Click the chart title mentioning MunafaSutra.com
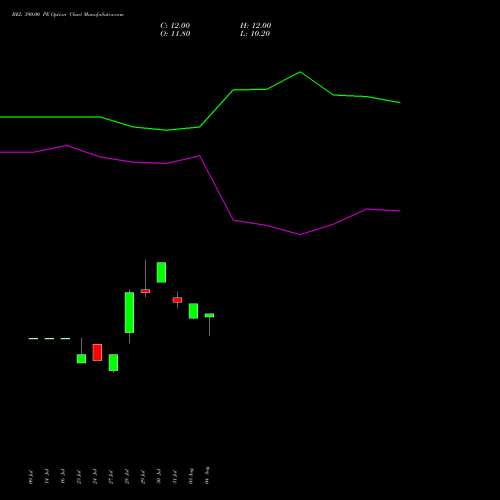Viewport: 500px width, 500px height. [x=68, y=15]
